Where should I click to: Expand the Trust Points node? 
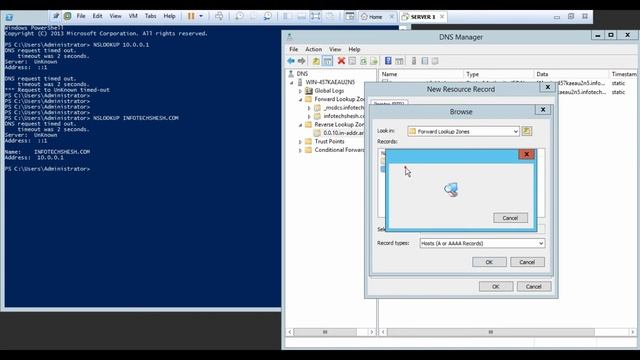pyautogui.click(x=300, y=142)
